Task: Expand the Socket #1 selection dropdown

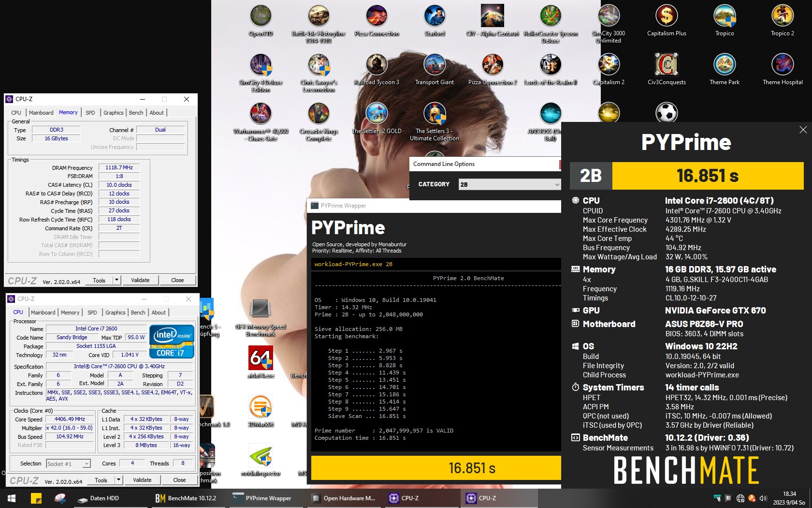Action: [x=87, y=464]
